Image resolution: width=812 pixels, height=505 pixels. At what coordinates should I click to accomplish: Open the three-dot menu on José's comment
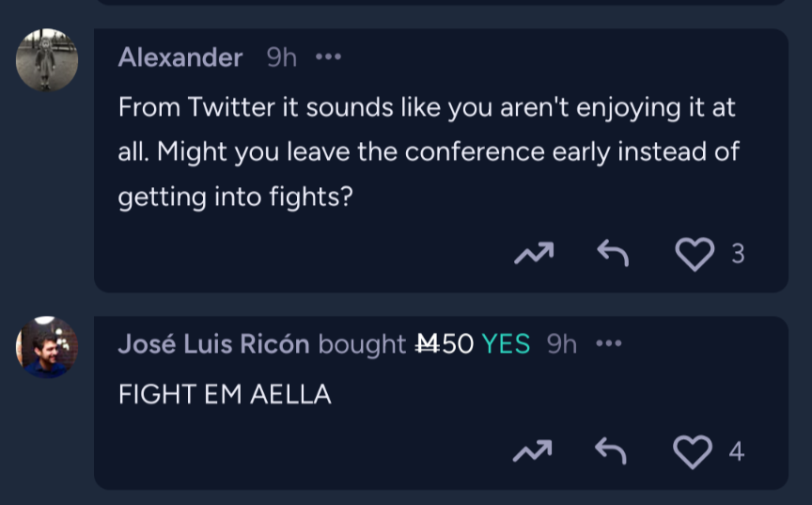(x=609, y=344)
